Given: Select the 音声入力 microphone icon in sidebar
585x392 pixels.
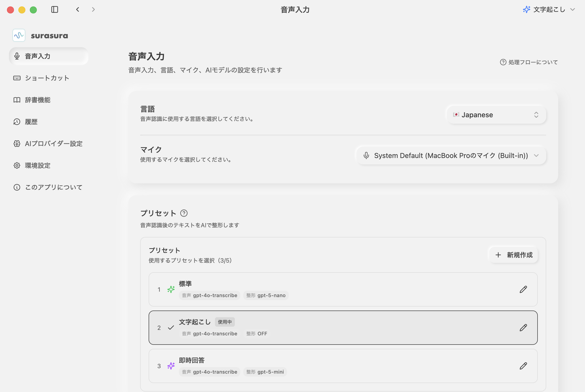Looking at the screenshot, I should (x=17, y=56).
